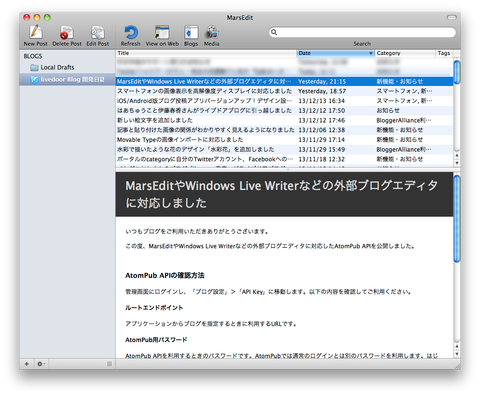
Task: Click post list scroll up arrow
Action: tap(457, 155)
